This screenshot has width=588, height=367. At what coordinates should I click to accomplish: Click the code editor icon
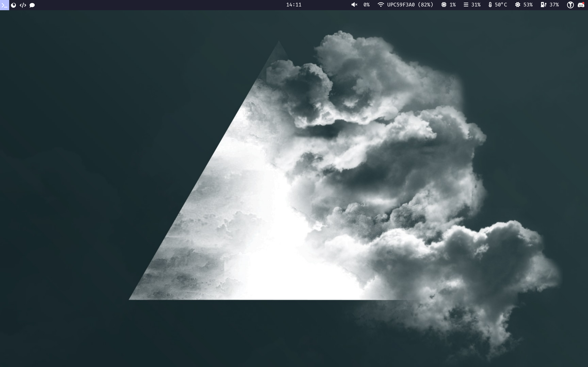click(23, 5)
